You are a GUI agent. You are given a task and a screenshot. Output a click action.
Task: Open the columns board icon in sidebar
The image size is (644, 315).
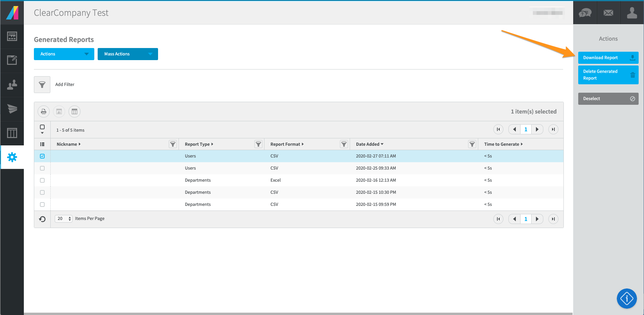tap(12, 133)
